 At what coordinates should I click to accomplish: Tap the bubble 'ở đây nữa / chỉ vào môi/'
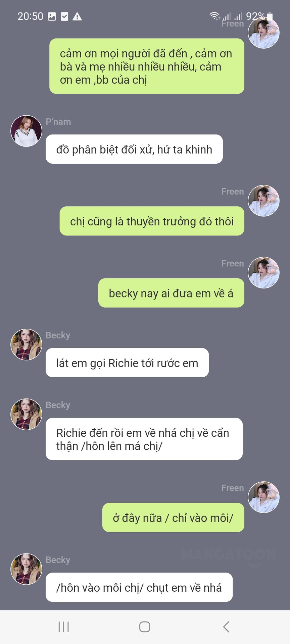click(x=173, y=518)
